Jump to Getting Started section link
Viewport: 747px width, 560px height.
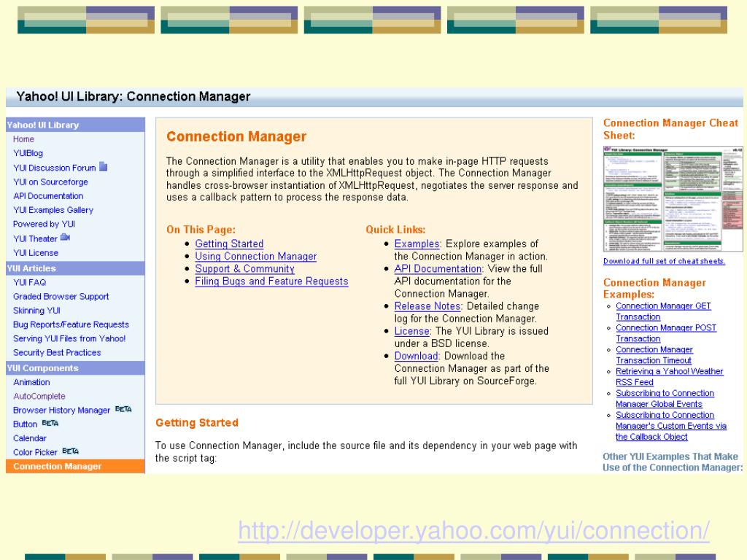tap(229, 244)
